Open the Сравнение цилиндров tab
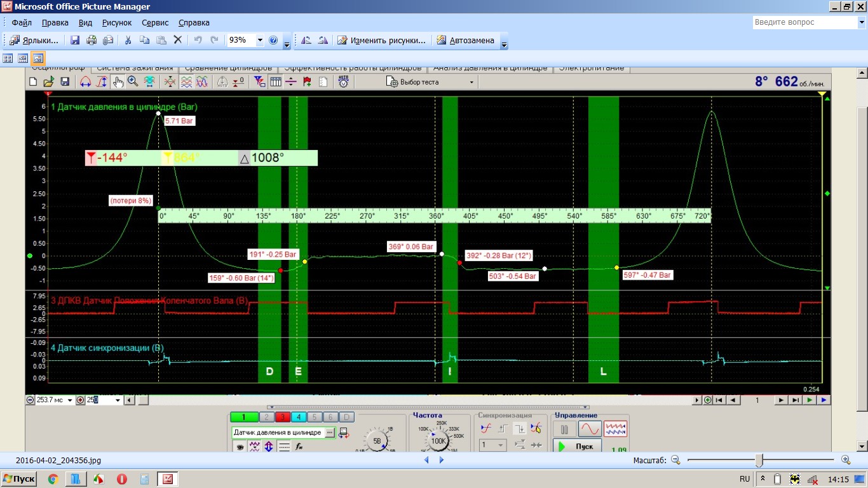 pyautogui.click(x=229, y=68)
